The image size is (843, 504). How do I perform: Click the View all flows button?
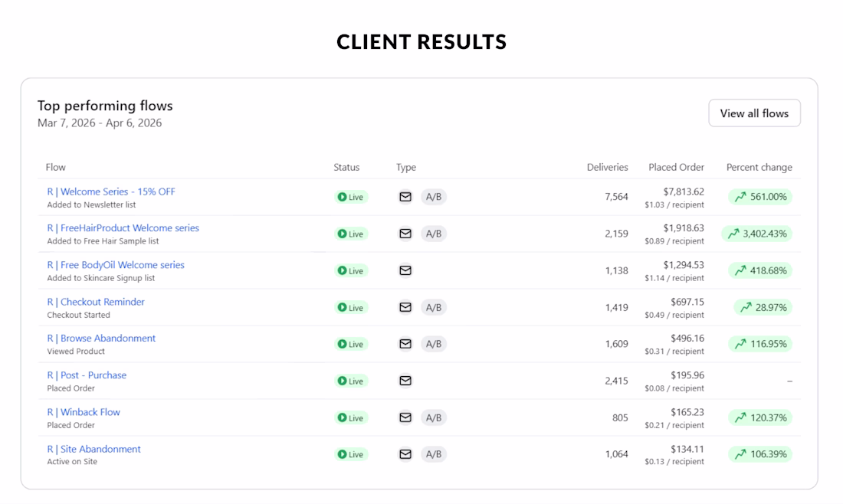pyautogui.click(x=754, y=113)
